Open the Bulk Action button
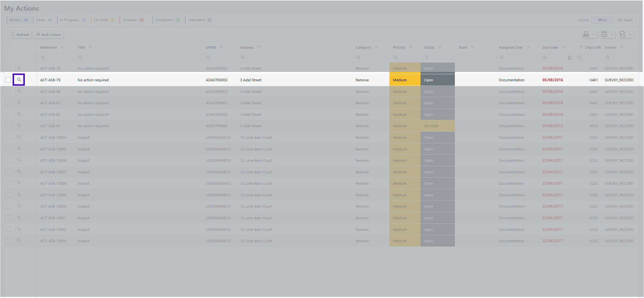 48,35
